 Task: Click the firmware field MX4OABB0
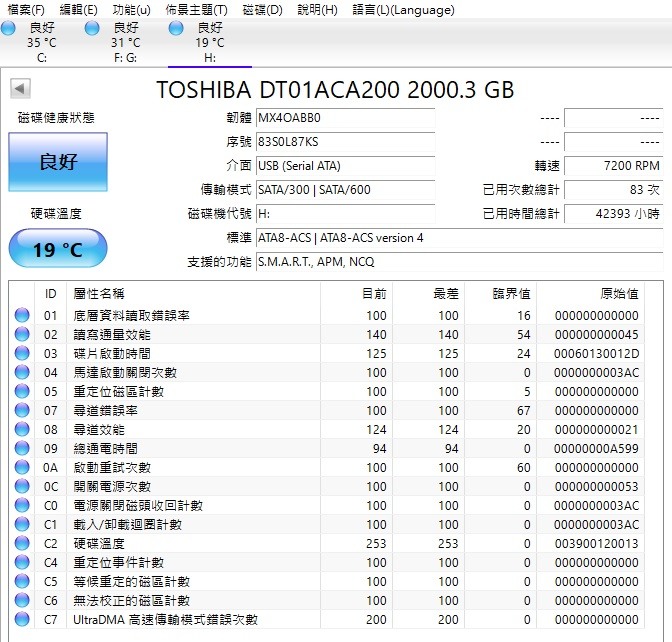coord(345,118)
